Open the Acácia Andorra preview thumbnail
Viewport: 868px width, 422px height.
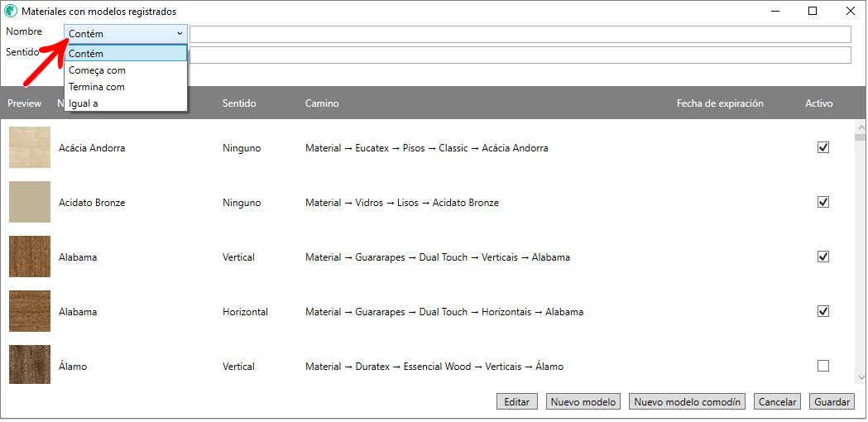30,148
